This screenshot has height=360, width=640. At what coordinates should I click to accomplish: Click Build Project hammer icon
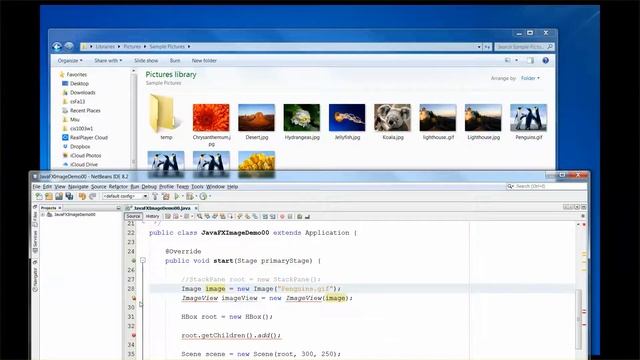[155, 196]
